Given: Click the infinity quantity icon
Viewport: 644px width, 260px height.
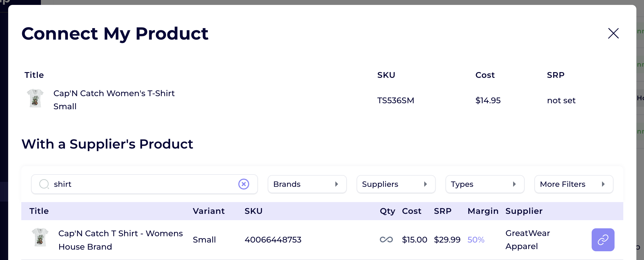Looking at the screenshot, I should [x=387, y=240].
